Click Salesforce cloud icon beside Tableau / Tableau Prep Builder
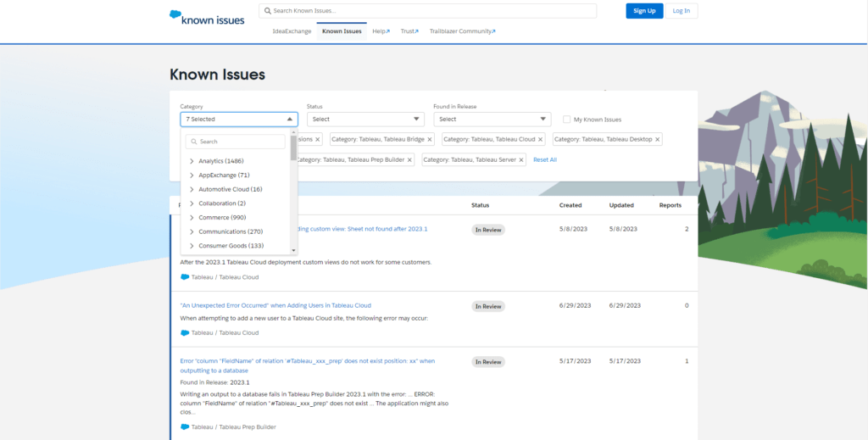Screen dimensions: 868x440 (x=185, y=426)
